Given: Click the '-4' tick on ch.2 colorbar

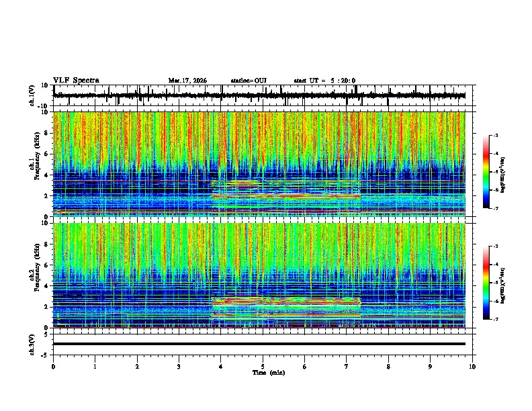Looking at the screenshot, I should pos(496,265).
